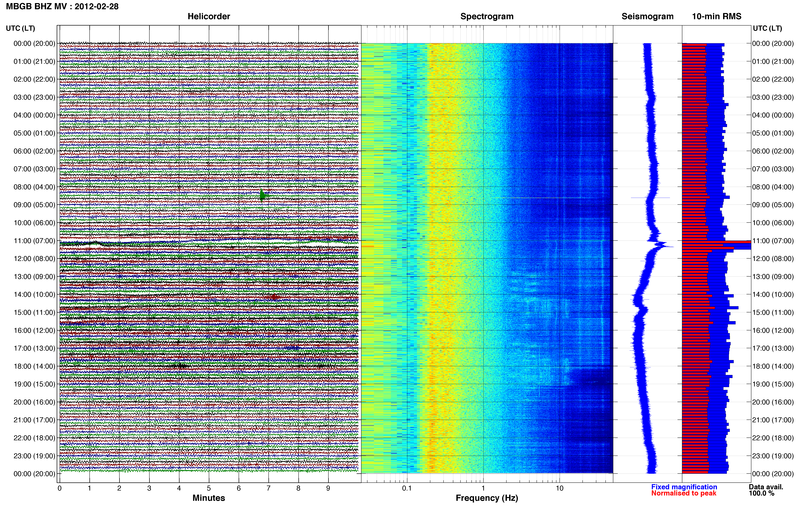The width and height of the screenshot is (812, 508).
Task: Click the right-side "UTC (LT)" axis header
Action: pyautogui.click(x=767, y=29)
